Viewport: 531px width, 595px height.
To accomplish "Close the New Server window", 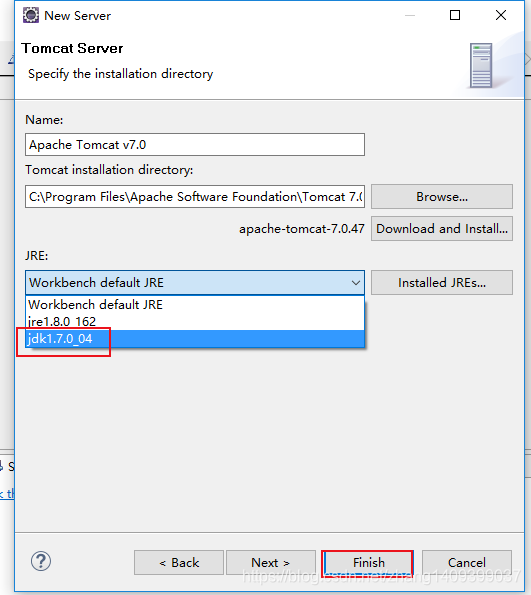I will pyautogui.click(x=501, y=15).
